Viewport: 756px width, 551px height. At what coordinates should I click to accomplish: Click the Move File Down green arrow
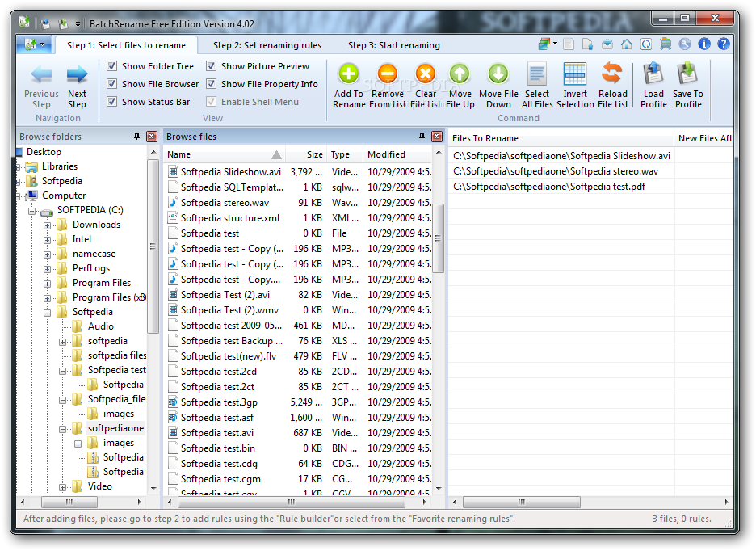(498, 74)
